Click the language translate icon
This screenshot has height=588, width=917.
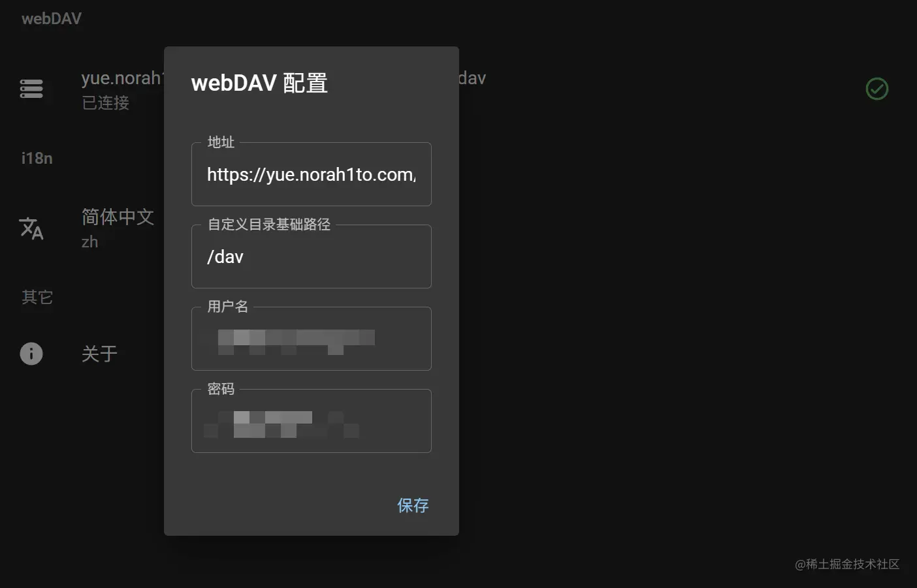[31, 228]
